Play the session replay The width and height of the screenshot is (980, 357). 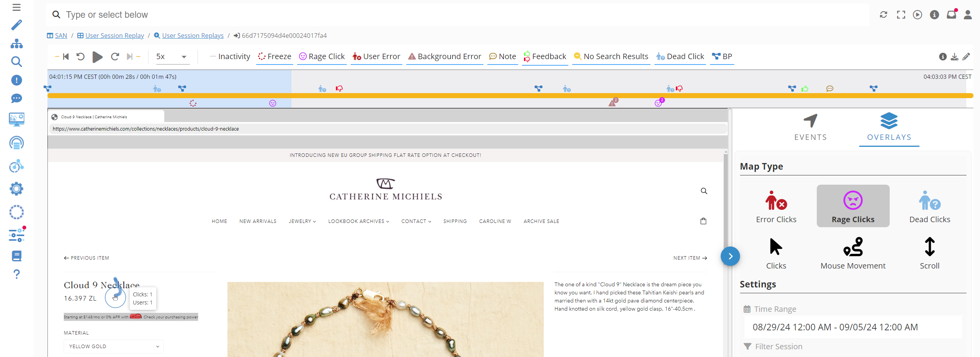tap(97, 57)
